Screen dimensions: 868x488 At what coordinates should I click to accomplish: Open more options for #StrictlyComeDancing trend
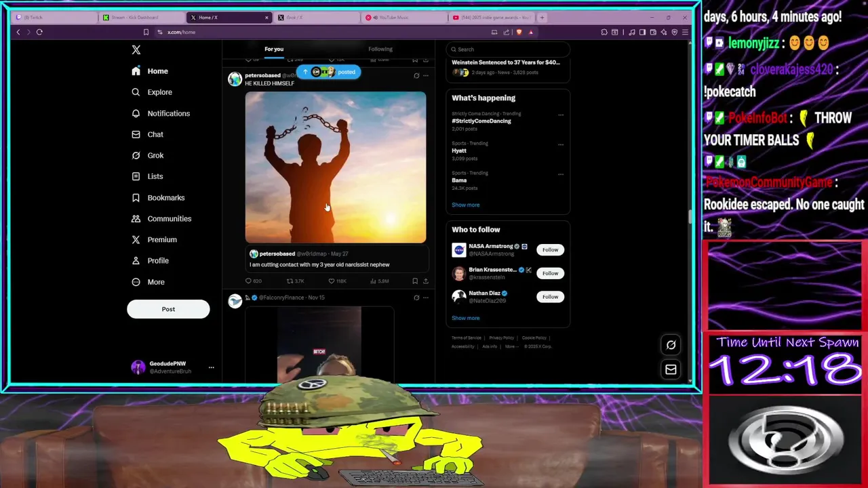pos(561,115)
